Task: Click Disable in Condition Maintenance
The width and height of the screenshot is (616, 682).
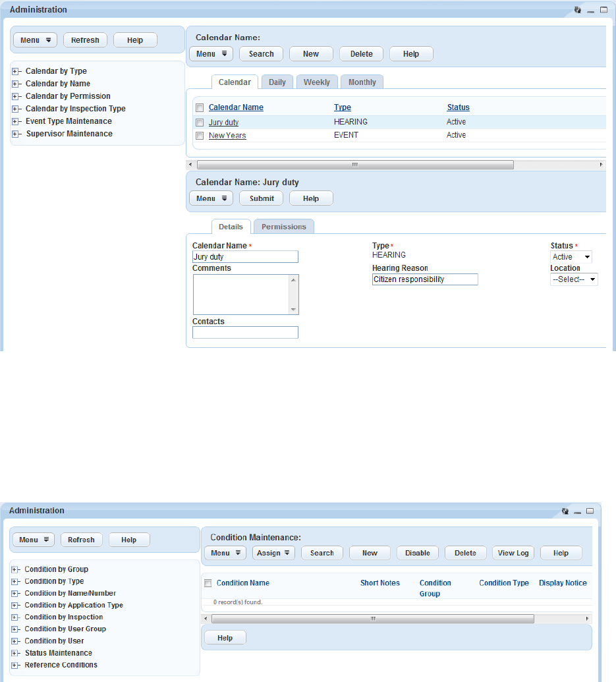Action: pos(418,553)
